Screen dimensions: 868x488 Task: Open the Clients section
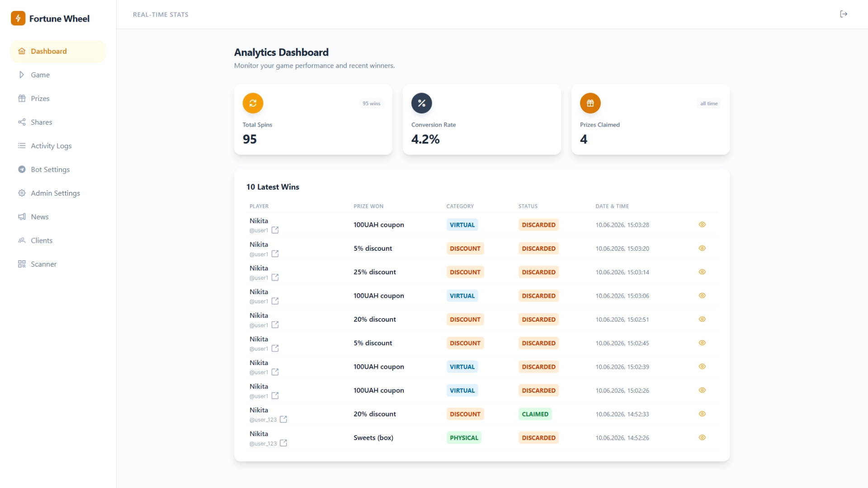pyautogui.click(x=58, y=240)
